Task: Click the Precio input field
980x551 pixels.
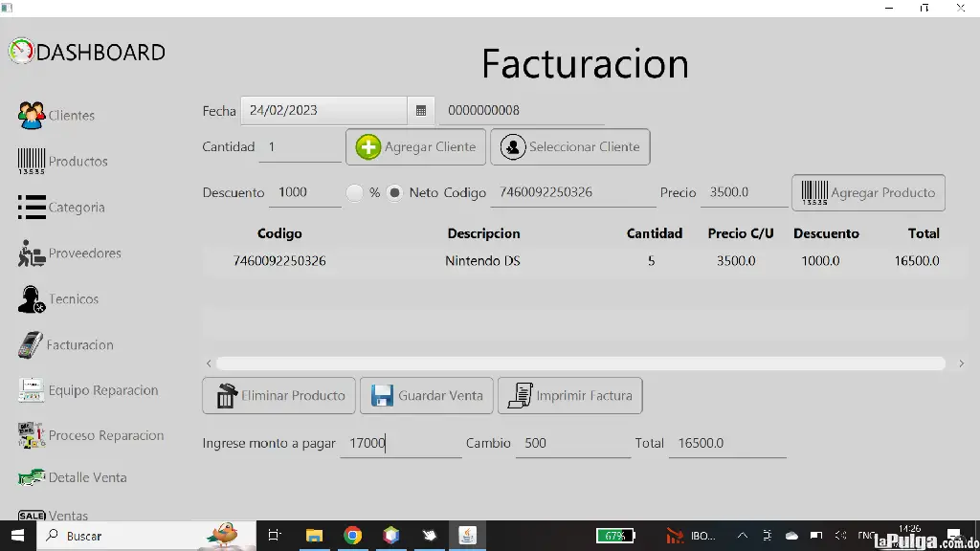Action: tap(745, 192)
